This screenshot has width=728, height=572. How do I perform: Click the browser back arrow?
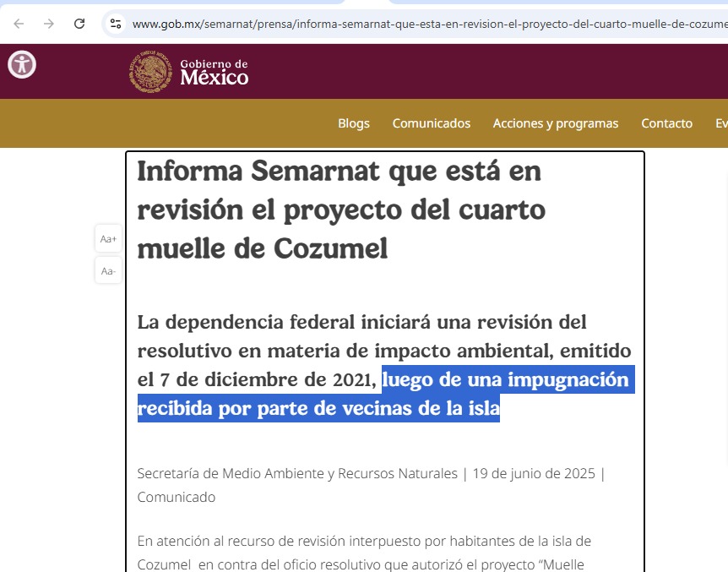[x=19, y=24]
